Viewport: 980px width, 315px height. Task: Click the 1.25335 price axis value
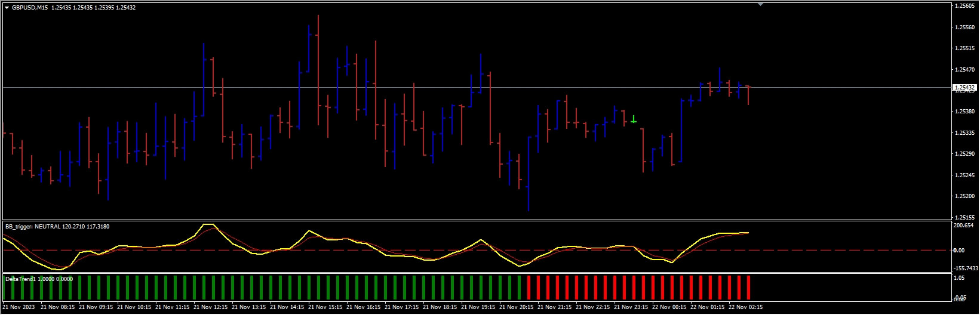(x=964, y=133)
